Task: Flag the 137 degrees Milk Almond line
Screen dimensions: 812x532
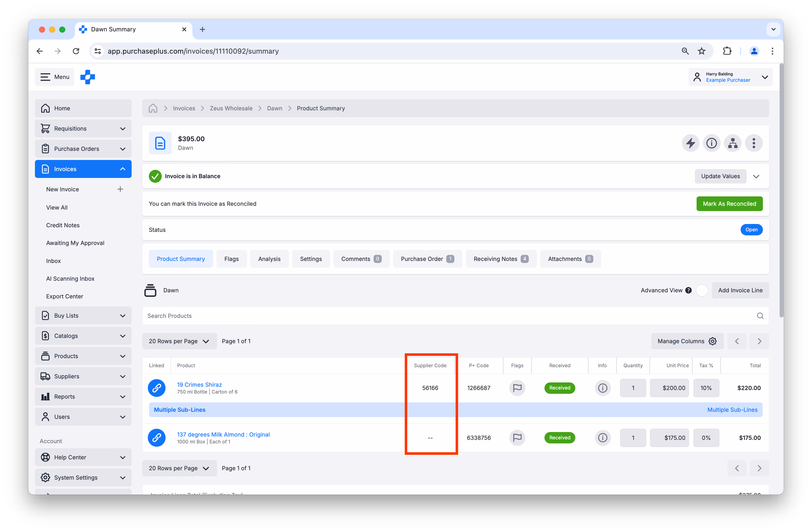Action: [x=517, y=438]
